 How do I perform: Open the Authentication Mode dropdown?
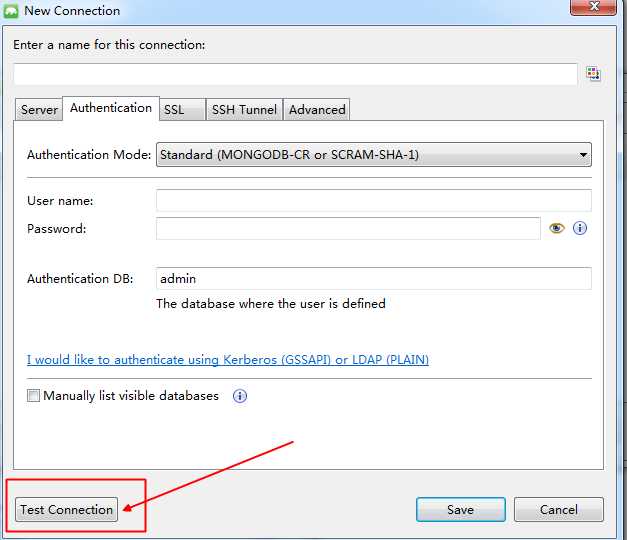[x=373, y=154]
